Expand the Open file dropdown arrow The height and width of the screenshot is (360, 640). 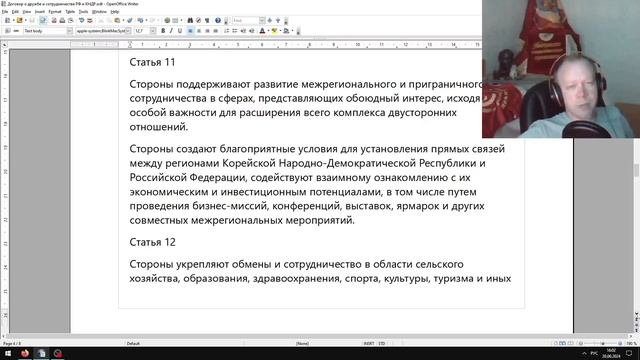[25, 20]
